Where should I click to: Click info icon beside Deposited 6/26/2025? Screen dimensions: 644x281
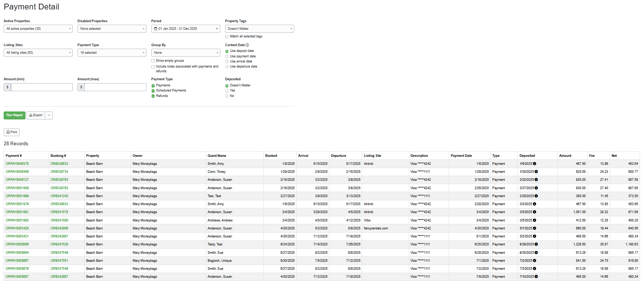536,244
